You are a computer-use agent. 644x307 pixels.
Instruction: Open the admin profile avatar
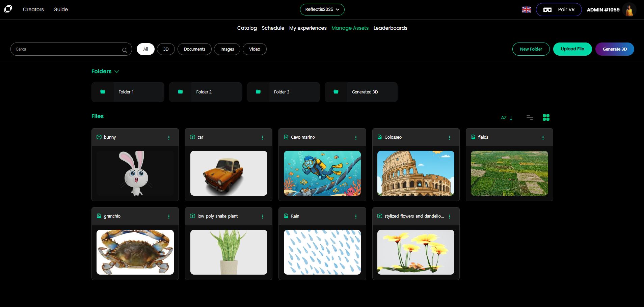[629, 10]
